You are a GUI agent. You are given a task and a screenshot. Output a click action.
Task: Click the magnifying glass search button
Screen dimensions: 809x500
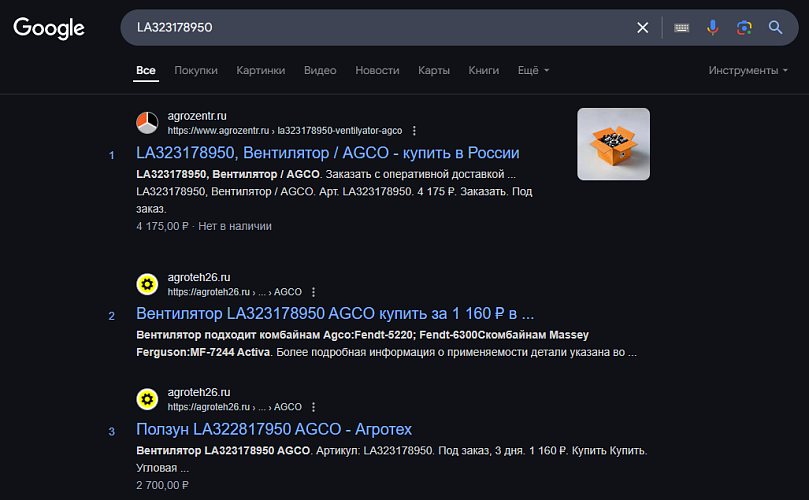[x=775, y=27]
